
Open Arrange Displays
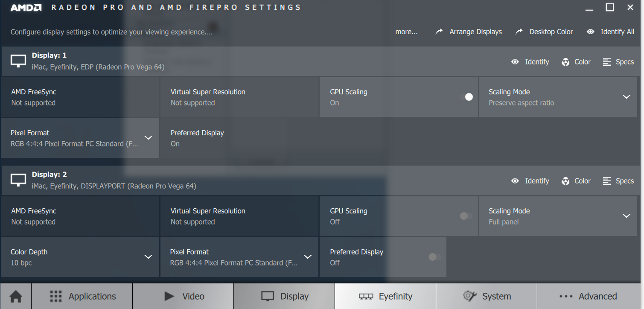click(469, 32)
